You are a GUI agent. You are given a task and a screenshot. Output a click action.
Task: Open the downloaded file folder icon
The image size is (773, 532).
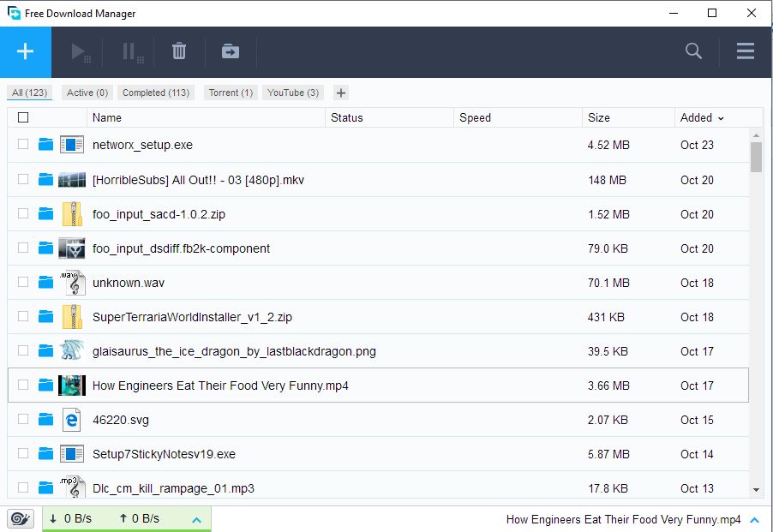pyautogui.click(x=230, y=51)
